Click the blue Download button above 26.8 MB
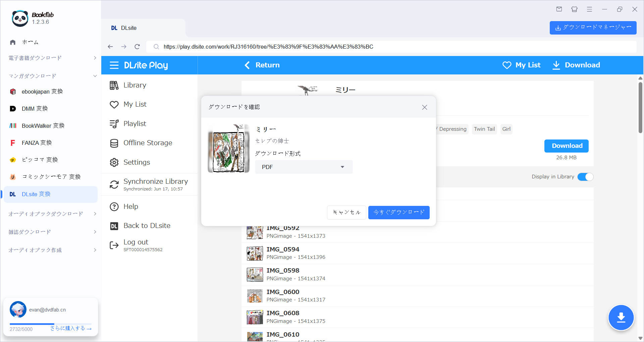Viewport: 644px width, 342px height. [x=567, y=146]
